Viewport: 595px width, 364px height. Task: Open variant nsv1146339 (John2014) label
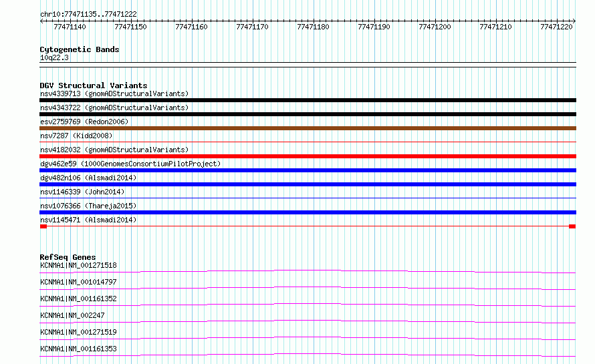tap(82, 192)
